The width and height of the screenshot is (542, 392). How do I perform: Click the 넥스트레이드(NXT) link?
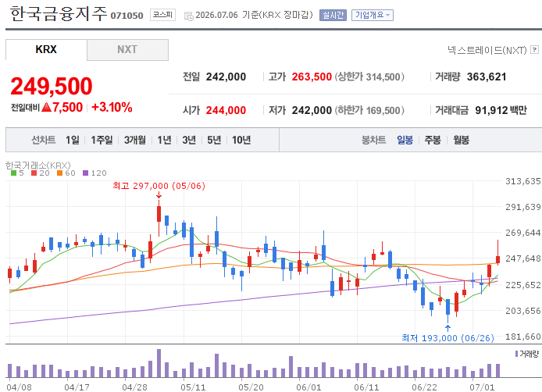tap(487, 50)
